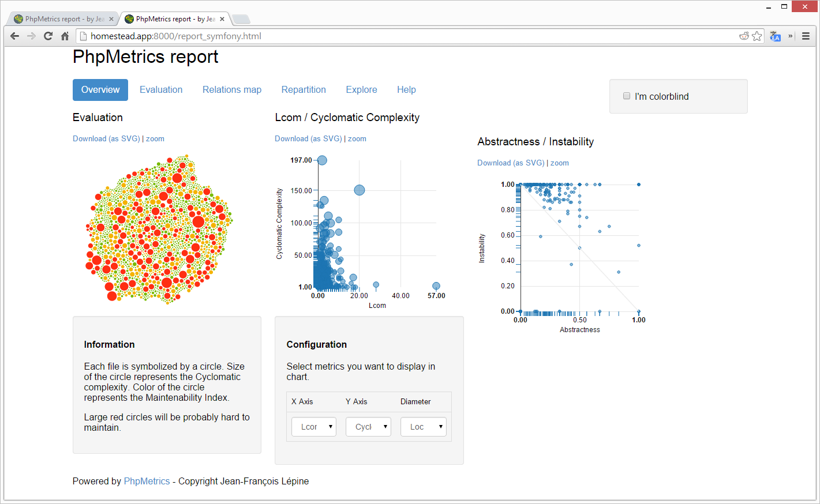Reload the PhpMetrics report page
This screenshot has height=504, width=820.
point(48,36)
